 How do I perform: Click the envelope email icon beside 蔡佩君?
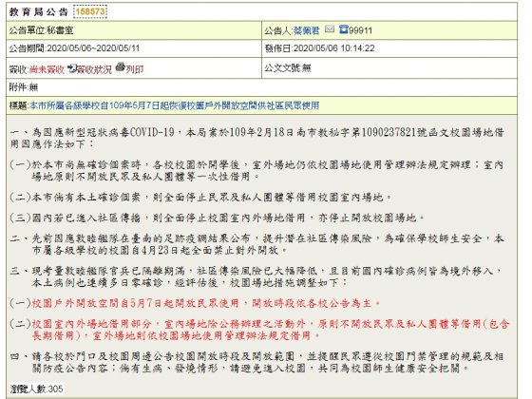pos(329,29)
